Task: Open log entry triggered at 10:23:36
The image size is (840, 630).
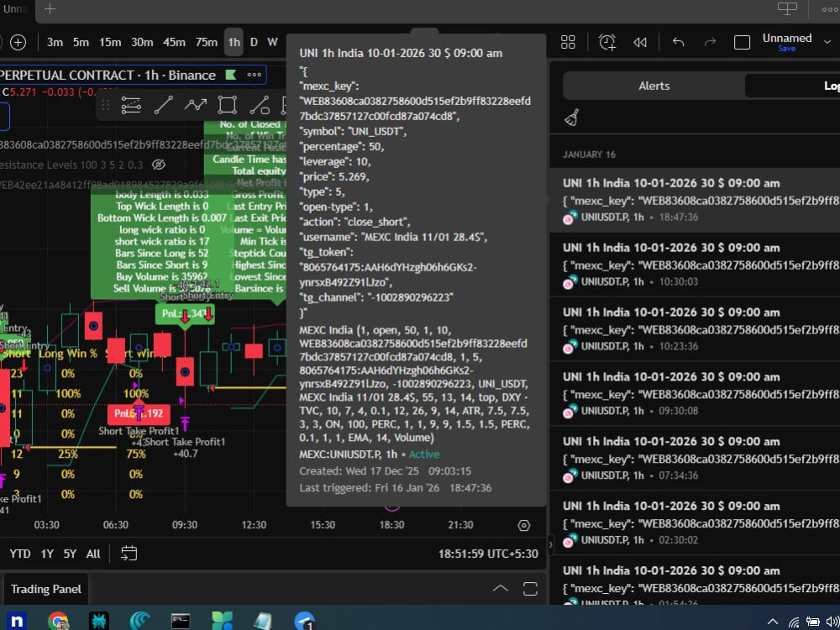Action: [695, 329]
